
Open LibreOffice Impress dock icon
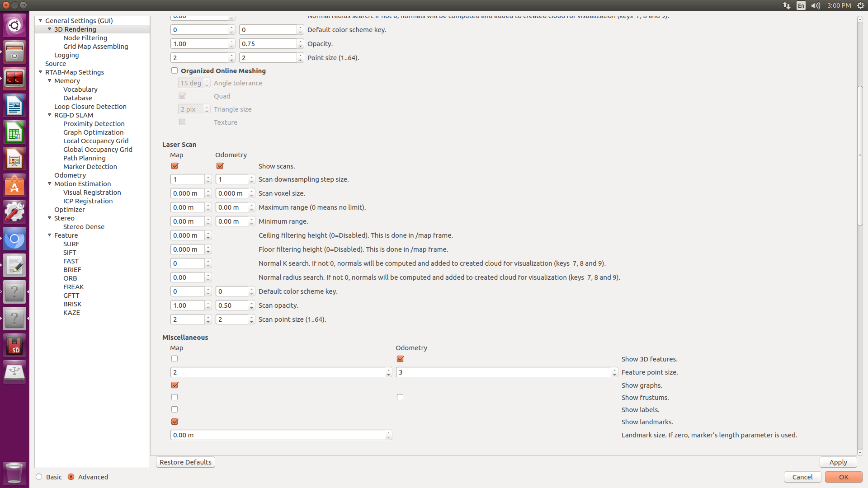(14, 159)
